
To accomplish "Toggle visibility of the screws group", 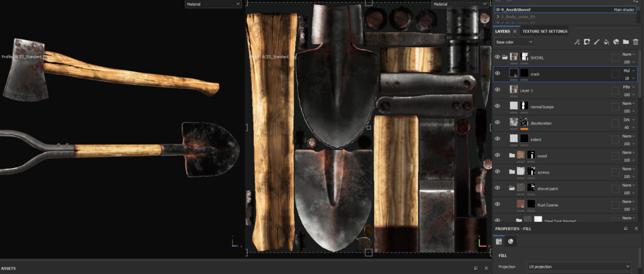I will point(497,172).
